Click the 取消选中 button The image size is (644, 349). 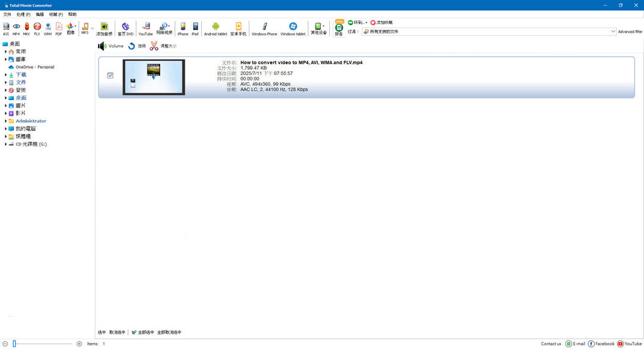click(117, 332)
